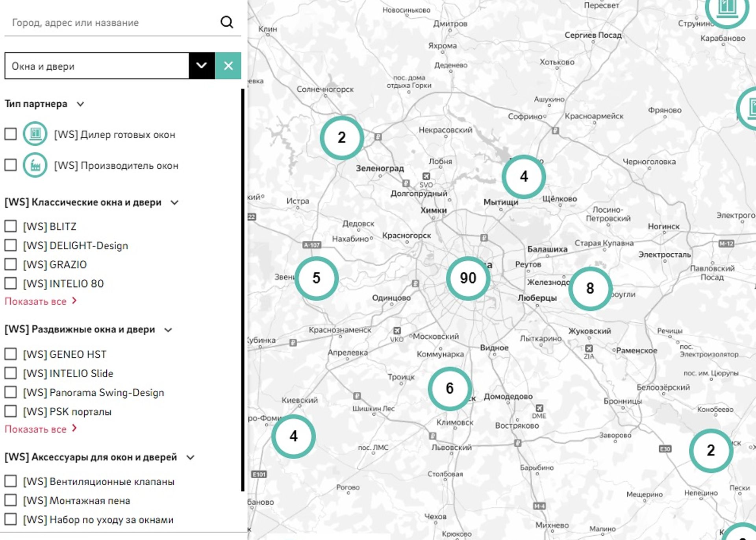Enable the Дилер готовых окон checkbox

(11, 134)
